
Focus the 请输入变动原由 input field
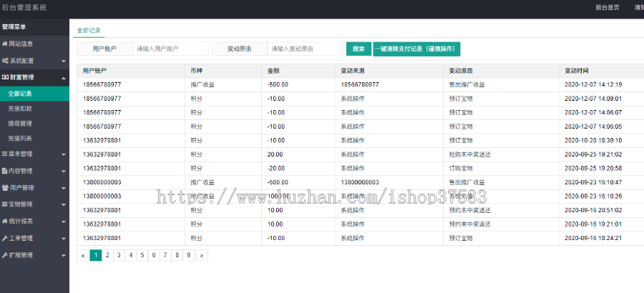[305, 49]
